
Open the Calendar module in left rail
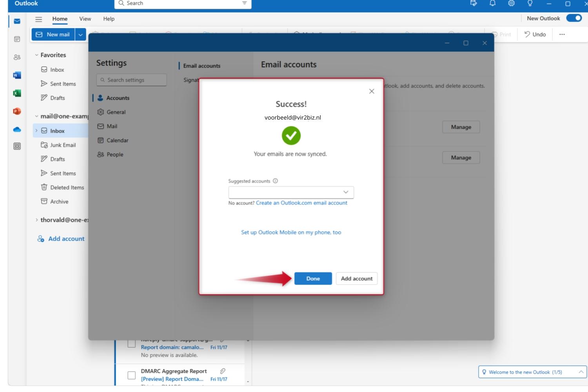(x=17, y=39)
